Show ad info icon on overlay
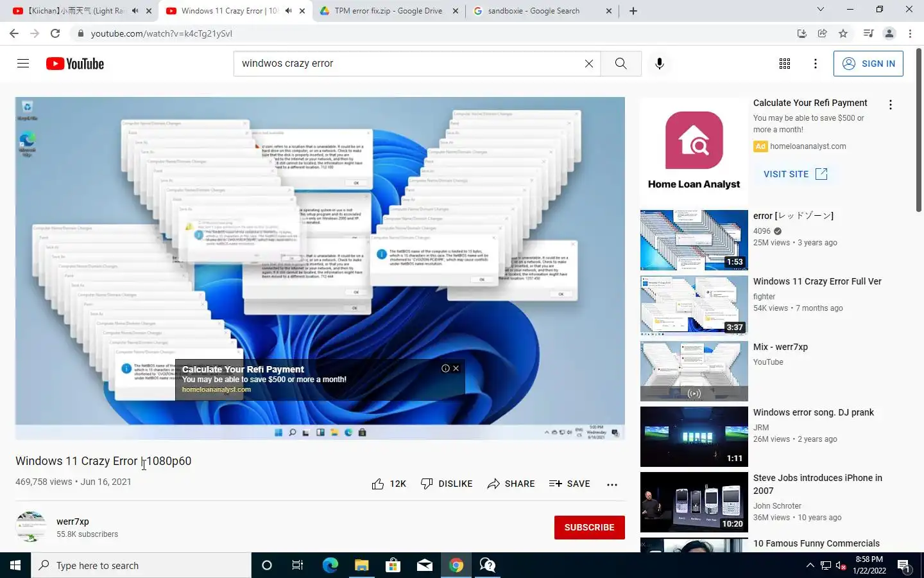This screenshot has width=924, height=578. 445,368
